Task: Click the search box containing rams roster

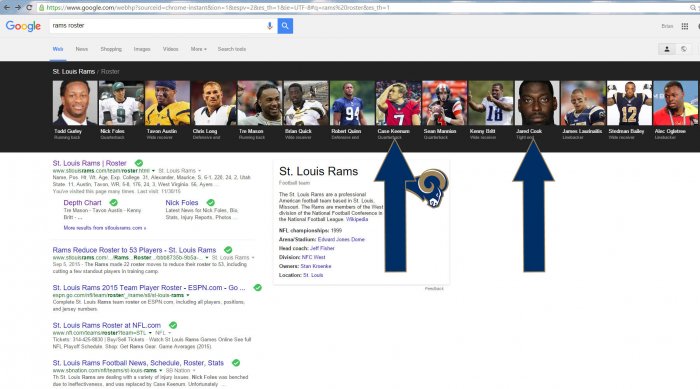Action: point(158,26)
